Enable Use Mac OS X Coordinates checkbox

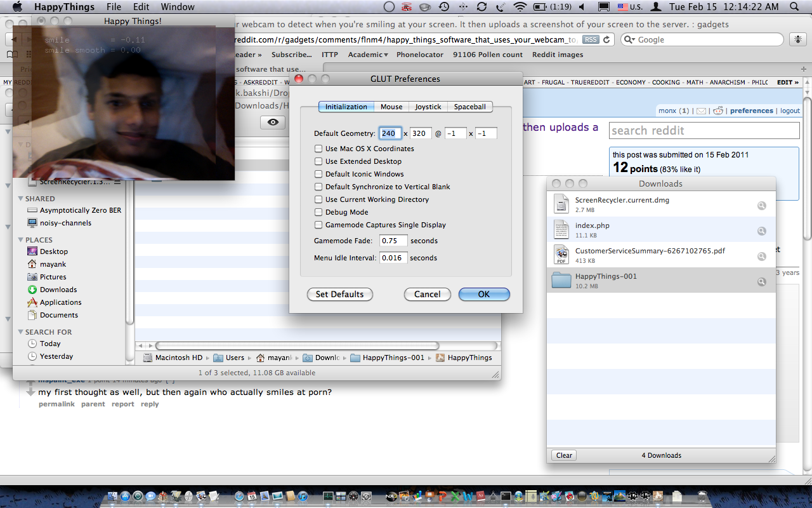[318, 149]
